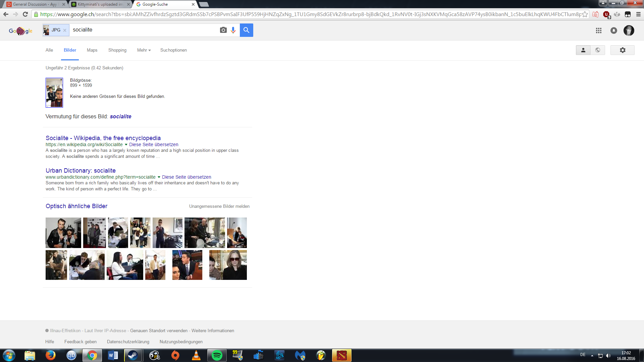The width and height of the screenshot is (644, 362).
Task: Click the uBlock extension icon
Action: point(606,14)
